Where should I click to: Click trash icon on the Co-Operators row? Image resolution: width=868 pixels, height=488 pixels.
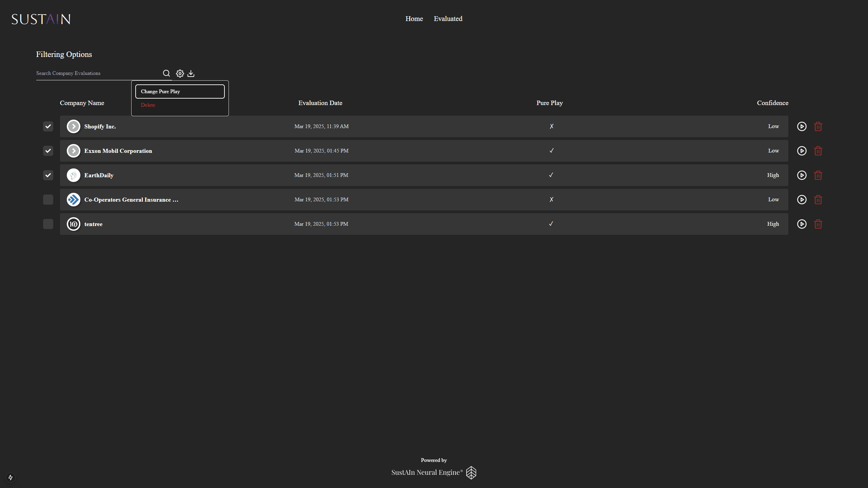tap(818, 200)
